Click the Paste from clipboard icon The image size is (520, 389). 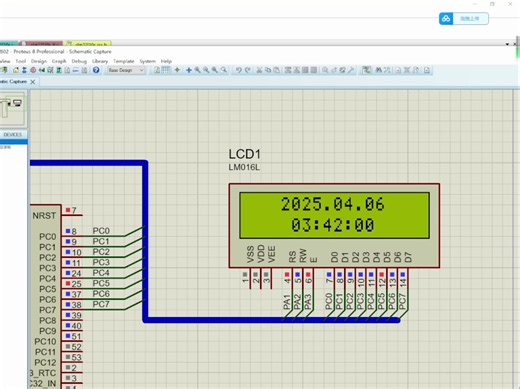pos(276,70)
